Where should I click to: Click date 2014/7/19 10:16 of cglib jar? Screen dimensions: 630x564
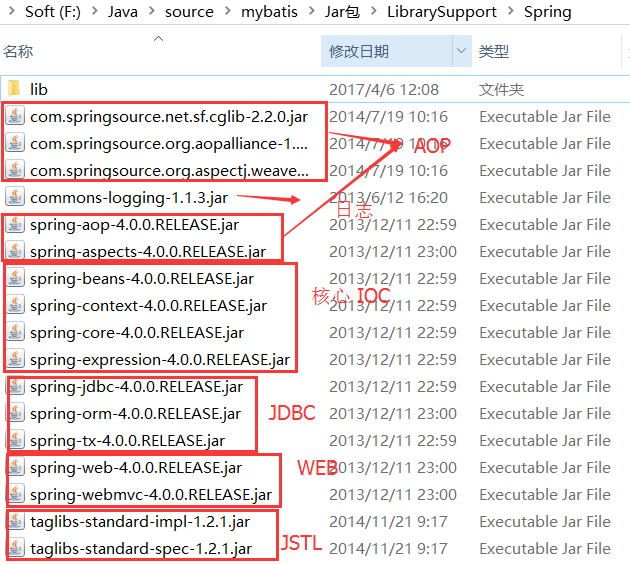tap(388, 116)
